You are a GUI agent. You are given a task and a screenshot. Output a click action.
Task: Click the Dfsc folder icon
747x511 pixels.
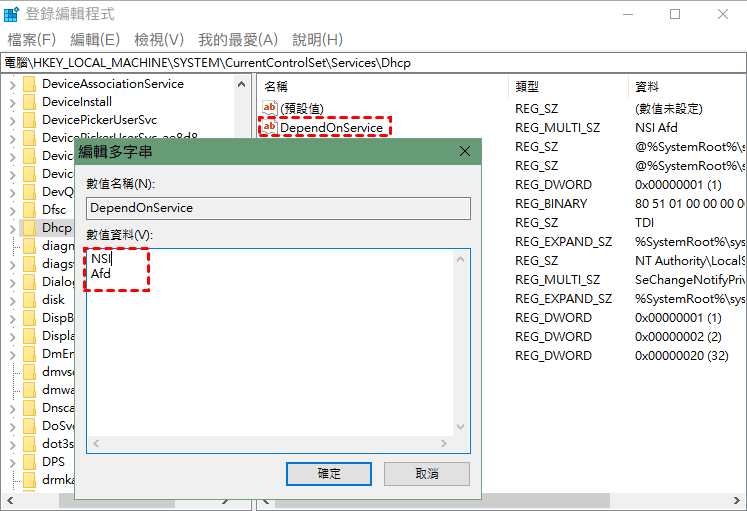(x=30, y=210)
